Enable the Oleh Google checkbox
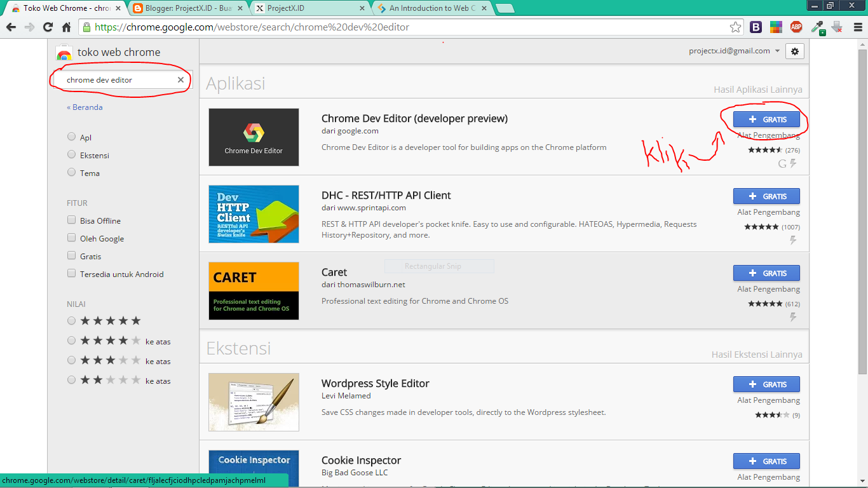 71,238
